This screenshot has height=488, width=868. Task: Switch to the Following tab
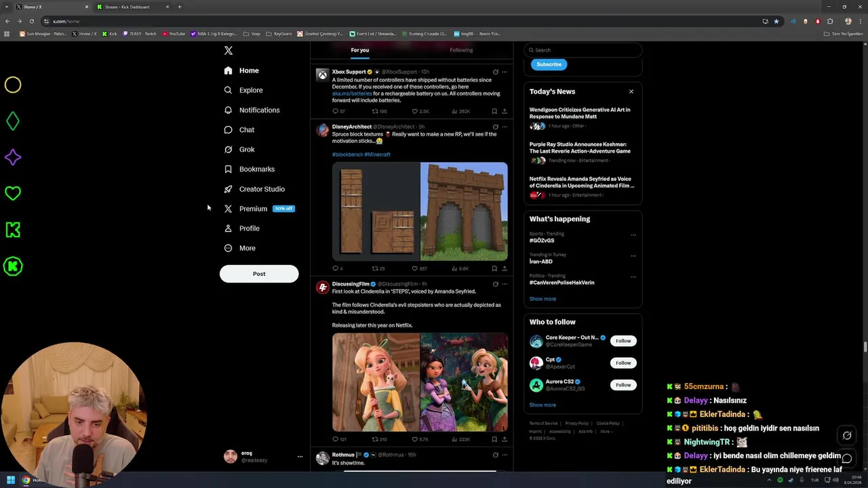[x=461, y=50]
